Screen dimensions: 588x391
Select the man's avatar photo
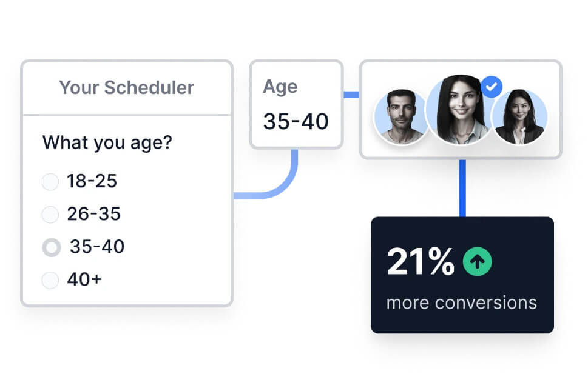(401, 117)
